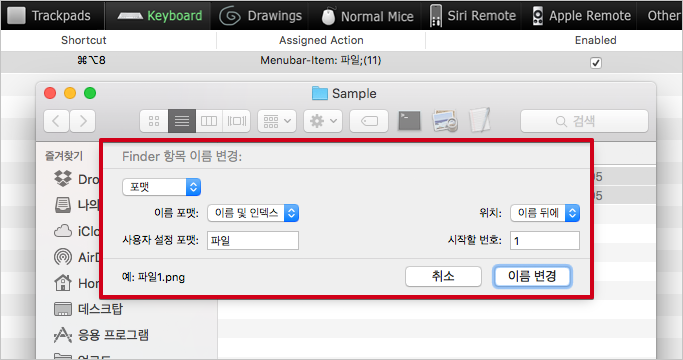
Task: Click the Assigned Action column header
Action: point(321,40)
